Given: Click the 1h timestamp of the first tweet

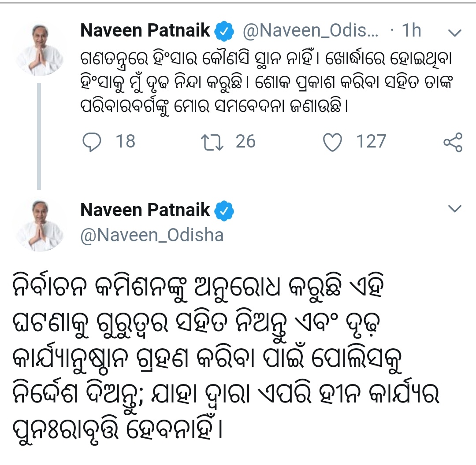Looking at the screenshot, I should pyautogui.click(x=411, y=31).
